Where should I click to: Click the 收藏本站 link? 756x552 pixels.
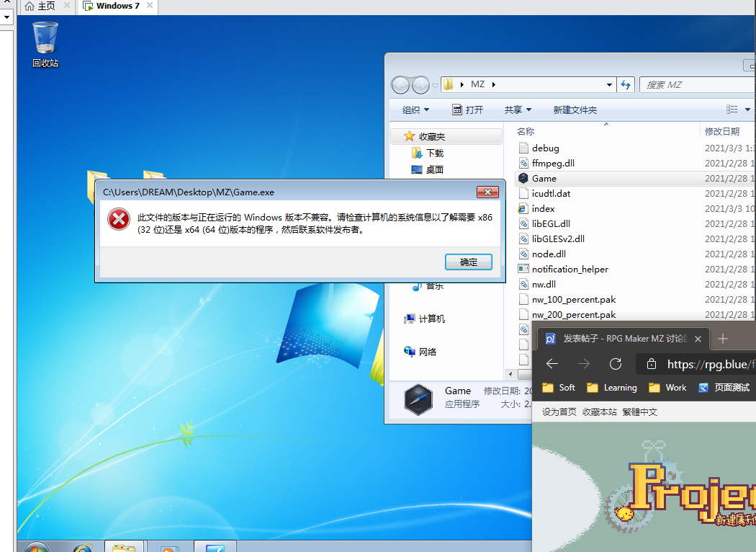click(599, 412)
